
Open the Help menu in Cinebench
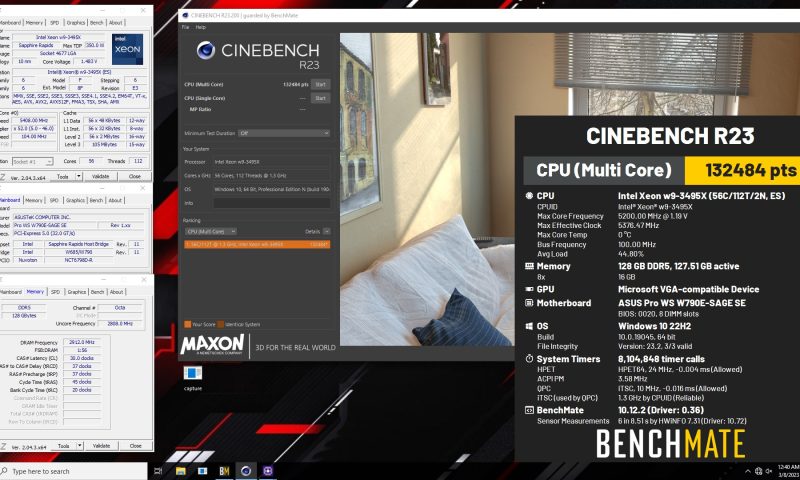[201, 27]
